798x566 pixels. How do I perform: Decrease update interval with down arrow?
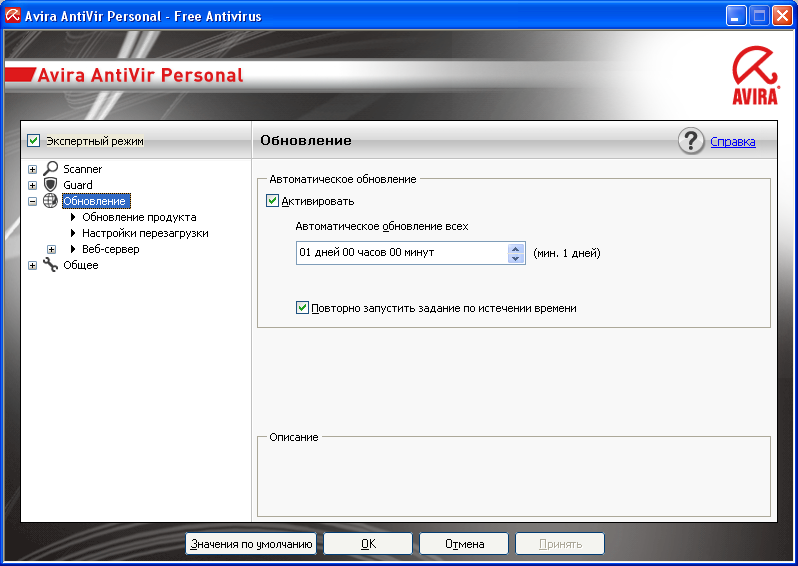(516, 258)
